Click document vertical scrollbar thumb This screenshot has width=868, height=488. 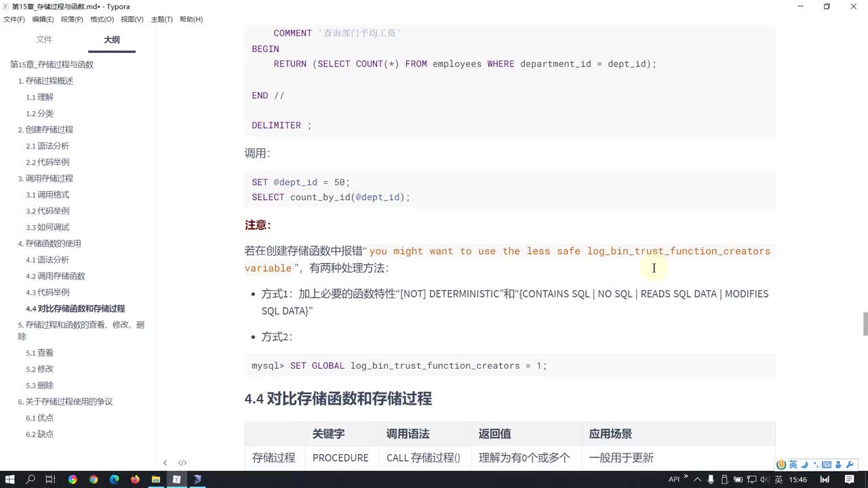click(x=865, y=324)
